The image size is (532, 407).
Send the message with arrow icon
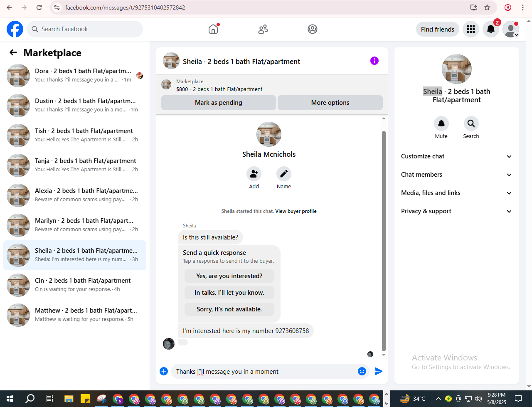tap(379, 371)
